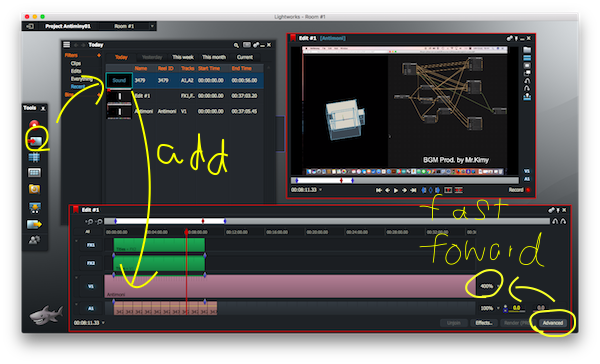Click Mark Out button in viewer

coord(437,190)
